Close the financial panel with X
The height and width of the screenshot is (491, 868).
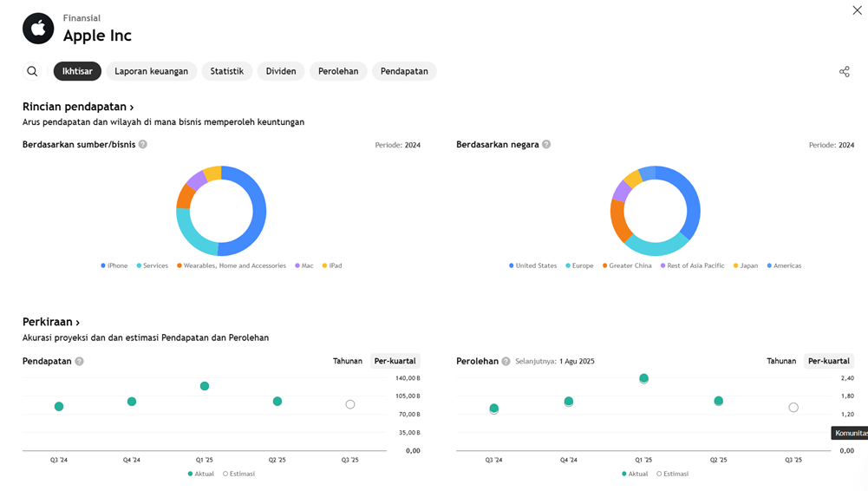(857, 10)
